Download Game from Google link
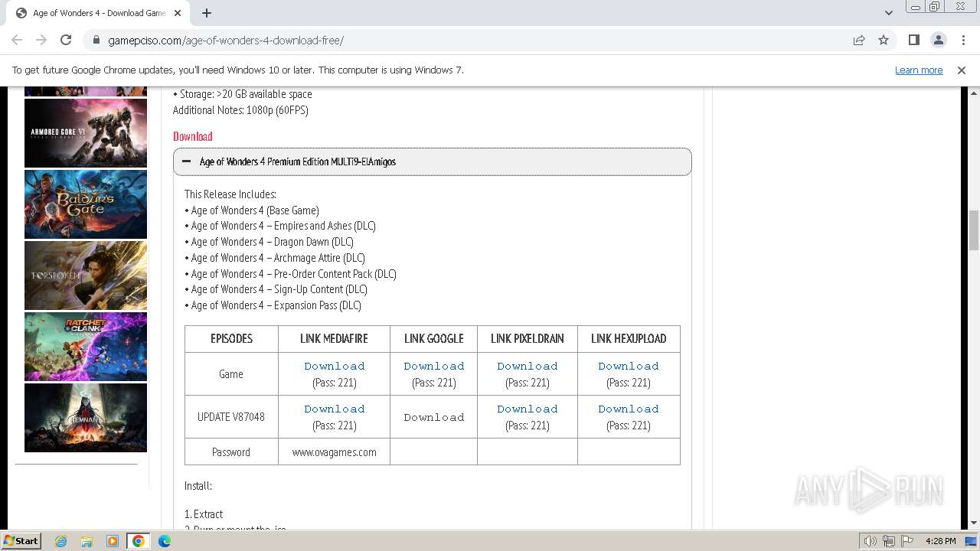 point(434,366)
